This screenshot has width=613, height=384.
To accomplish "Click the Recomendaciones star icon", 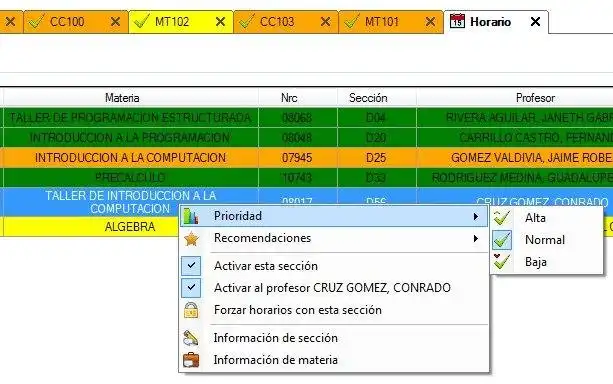I will [191, 238].
